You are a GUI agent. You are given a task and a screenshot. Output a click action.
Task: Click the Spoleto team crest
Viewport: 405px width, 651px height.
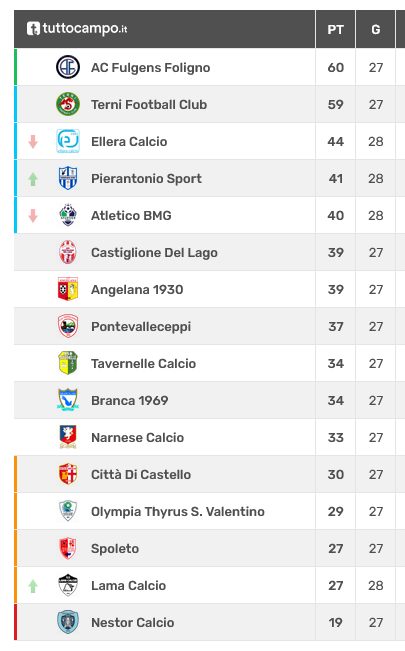click(68, 548)
